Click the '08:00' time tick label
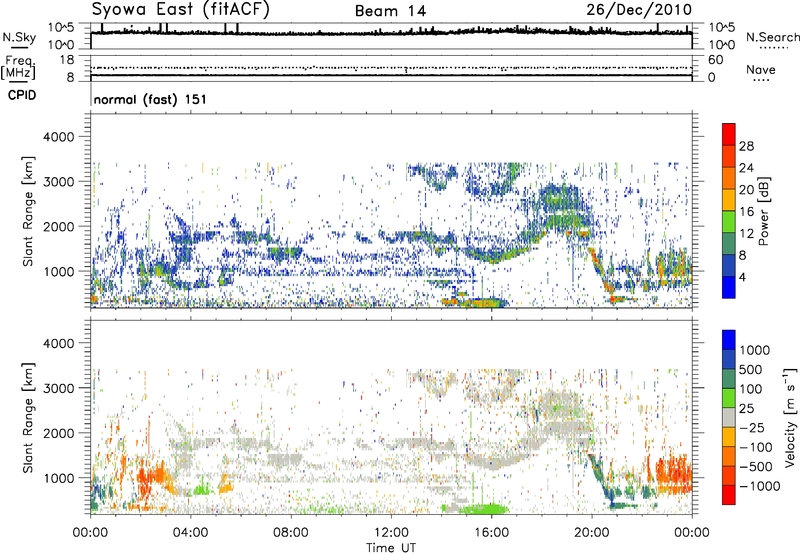The image size is (800, 554). pos(290,533)
